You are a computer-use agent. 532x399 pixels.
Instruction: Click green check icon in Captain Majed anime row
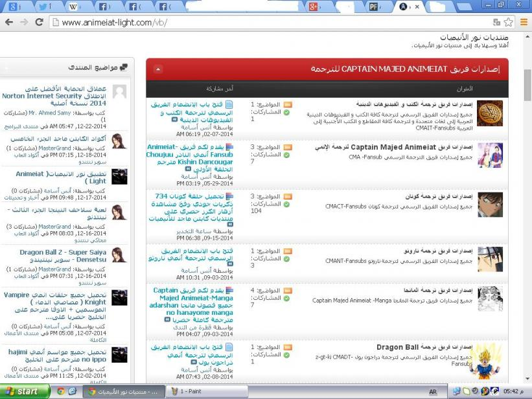286,155
